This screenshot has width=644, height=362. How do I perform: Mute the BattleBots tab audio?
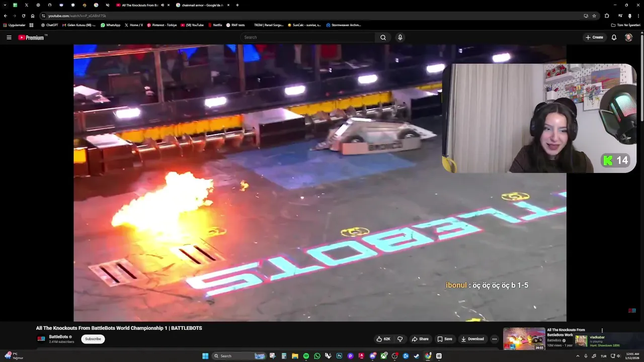coord(162,5)
